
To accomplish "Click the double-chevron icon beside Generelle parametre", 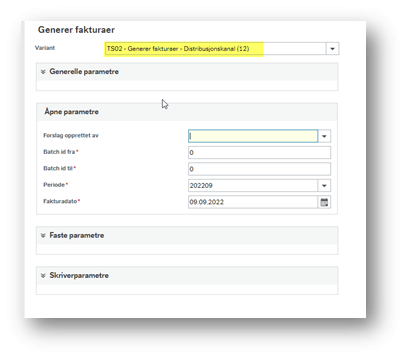I will point(43,72).
